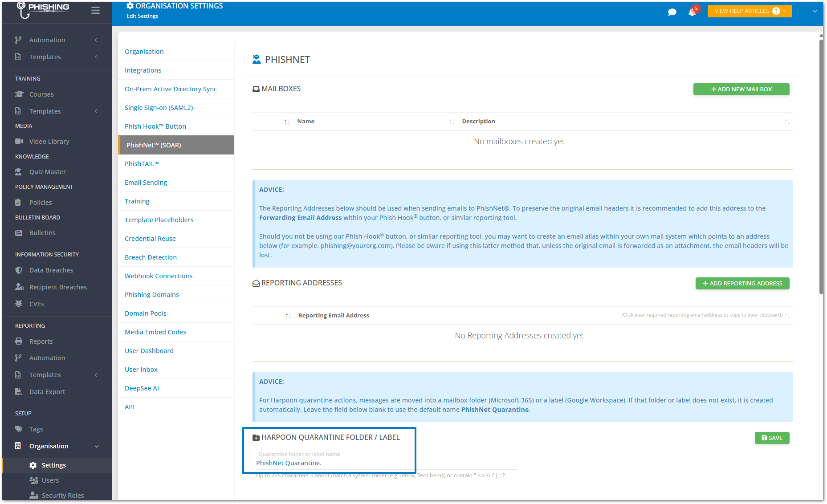Click the Bulletins newspaper icon

point(19,233)
